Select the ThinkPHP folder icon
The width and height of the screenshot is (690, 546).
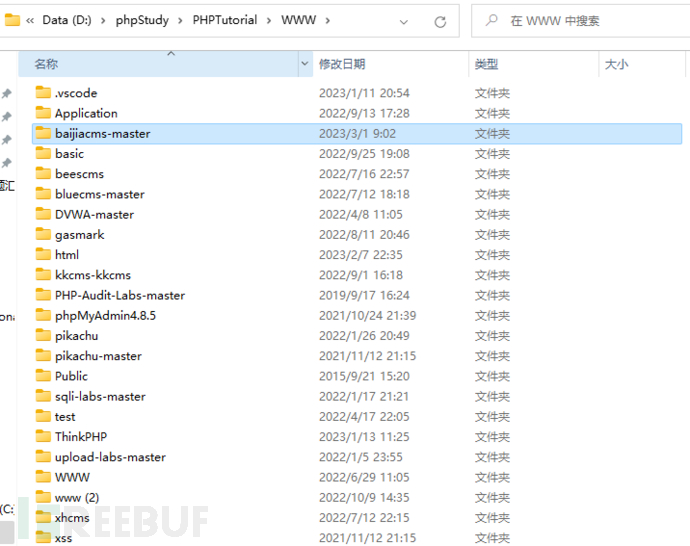43,436
